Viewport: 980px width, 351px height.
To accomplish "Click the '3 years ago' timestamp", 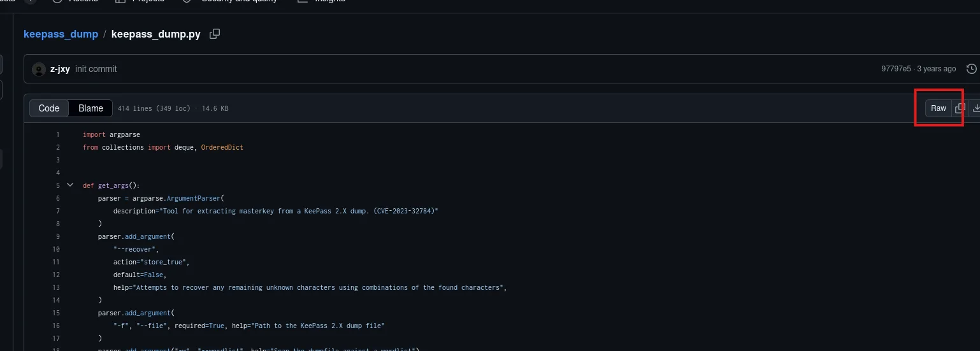I will [x=937, y=69].
